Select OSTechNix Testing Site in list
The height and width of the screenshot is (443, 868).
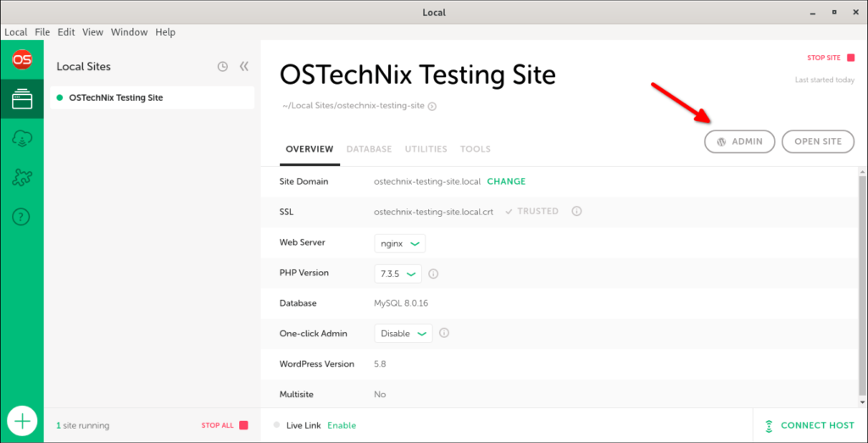click(x=153, y=98)
